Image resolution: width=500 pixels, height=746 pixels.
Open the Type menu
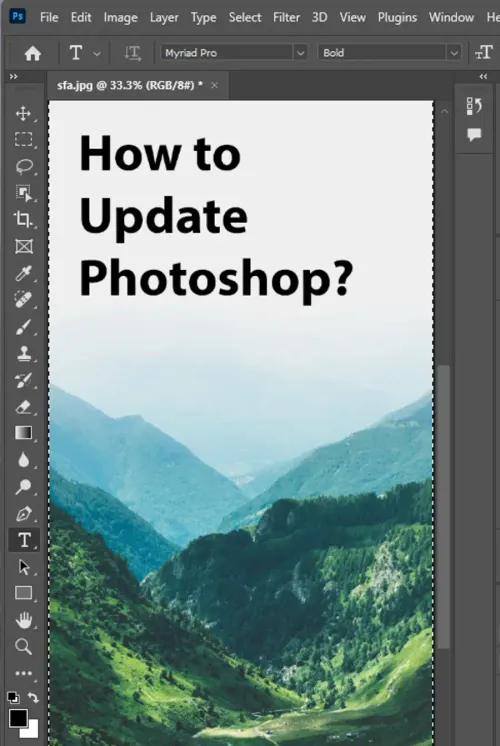pos(204,18)
